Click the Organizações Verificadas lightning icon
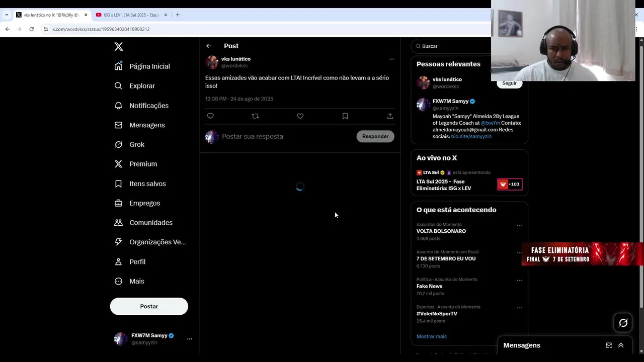644x362 pixels. (x=118, y=242)
